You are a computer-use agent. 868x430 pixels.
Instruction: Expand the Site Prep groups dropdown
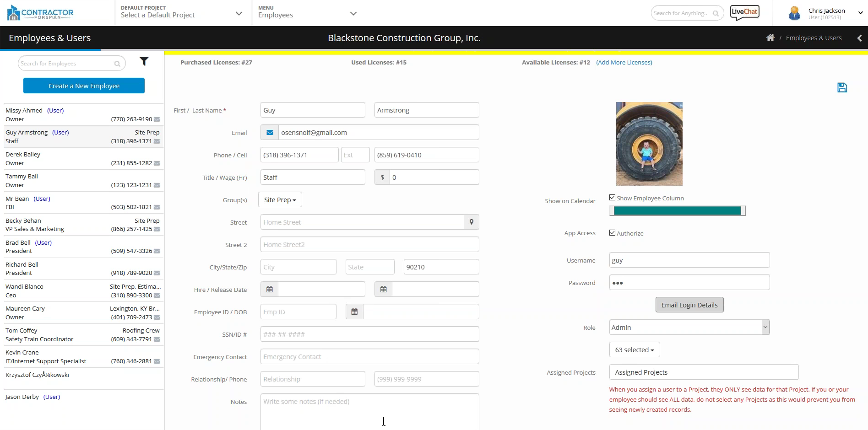[x=280, y=200]
